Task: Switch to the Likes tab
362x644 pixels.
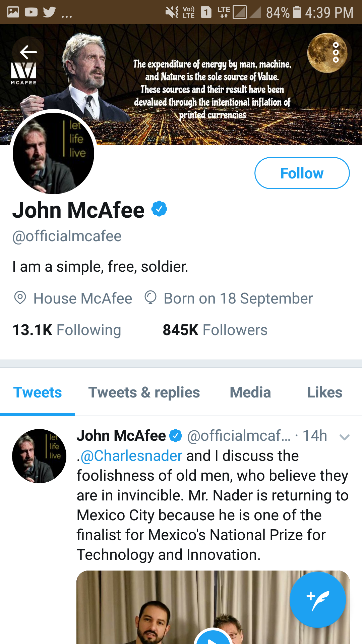Action: pos(324,392)
